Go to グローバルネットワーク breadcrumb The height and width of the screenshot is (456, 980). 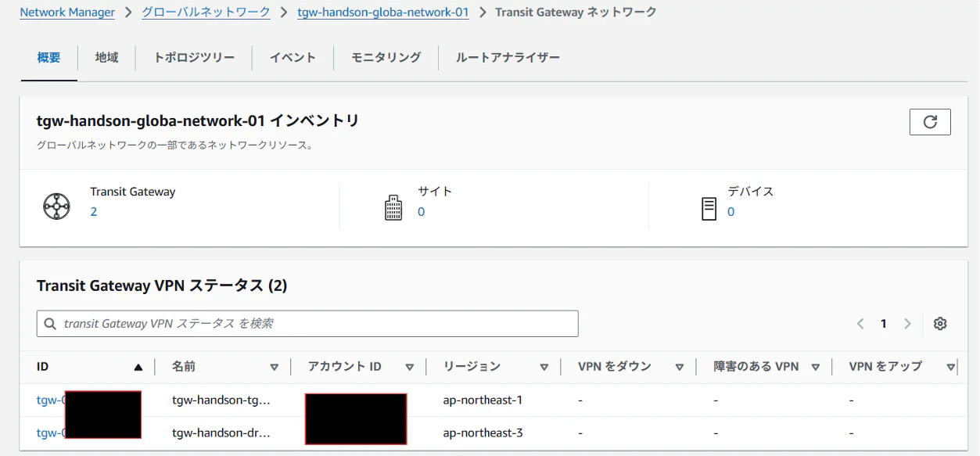point(206,13)
